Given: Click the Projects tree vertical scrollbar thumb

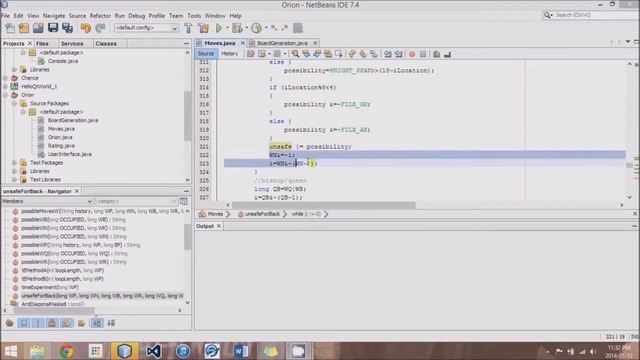Looking at the screenshot, I should click(187, 115).
